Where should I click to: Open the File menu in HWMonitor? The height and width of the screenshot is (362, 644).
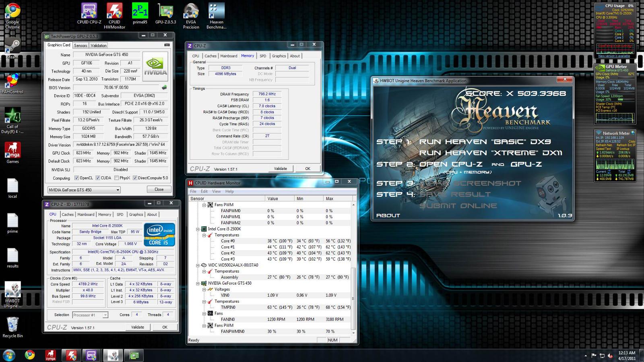coord(193,192)
